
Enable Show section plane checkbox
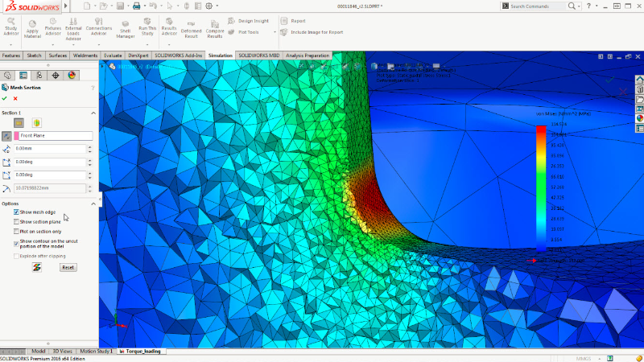click(x=17, y=222)
